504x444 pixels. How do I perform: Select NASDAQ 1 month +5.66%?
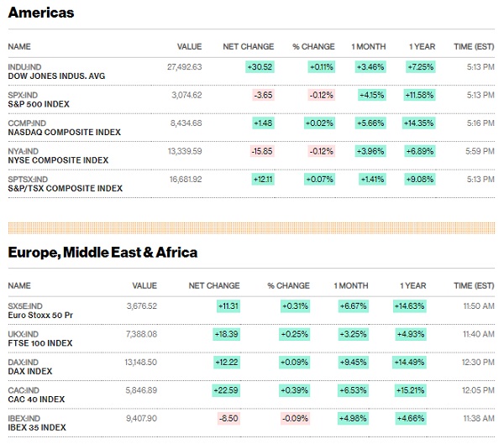click(370, 123)
